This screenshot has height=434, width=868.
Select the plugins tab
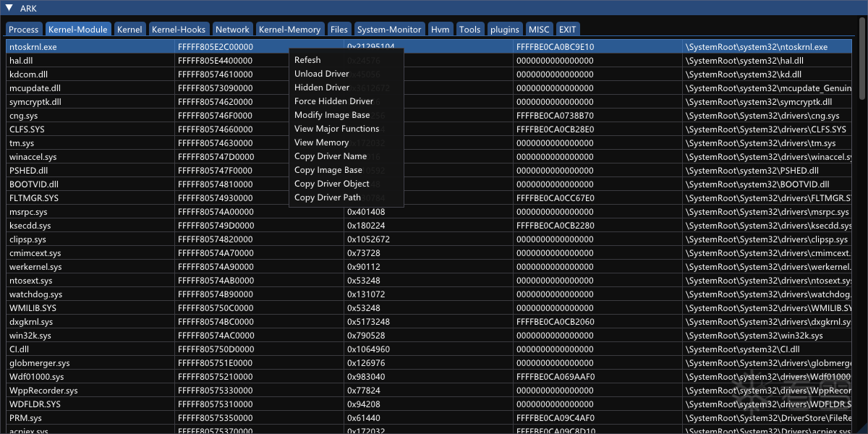click(x=505, y=29)
